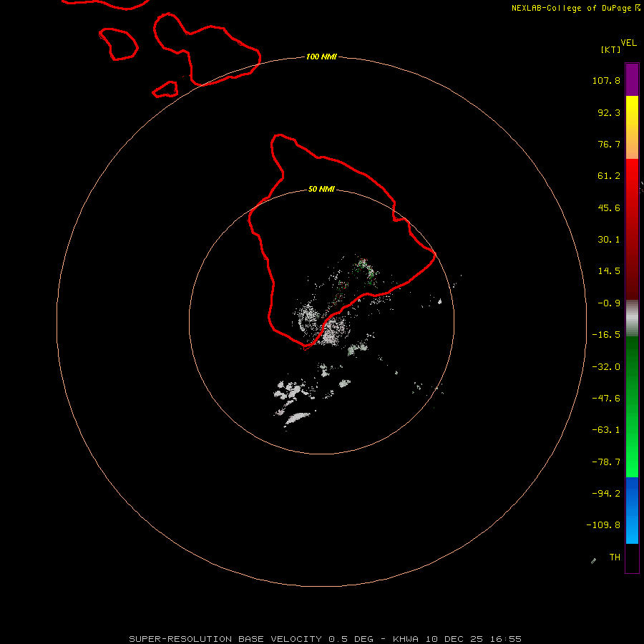Select the -78.7 legend value

click(606, 462)
